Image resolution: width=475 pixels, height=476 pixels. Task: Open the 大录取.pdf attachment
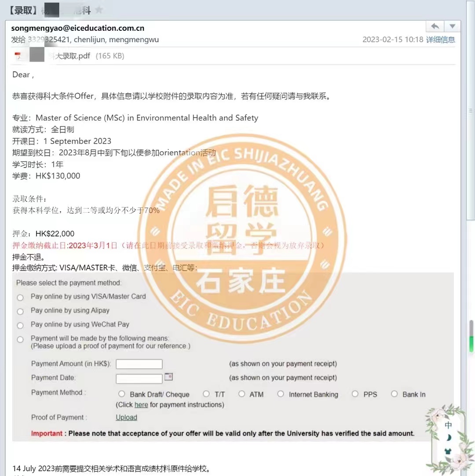coord(69,56)
